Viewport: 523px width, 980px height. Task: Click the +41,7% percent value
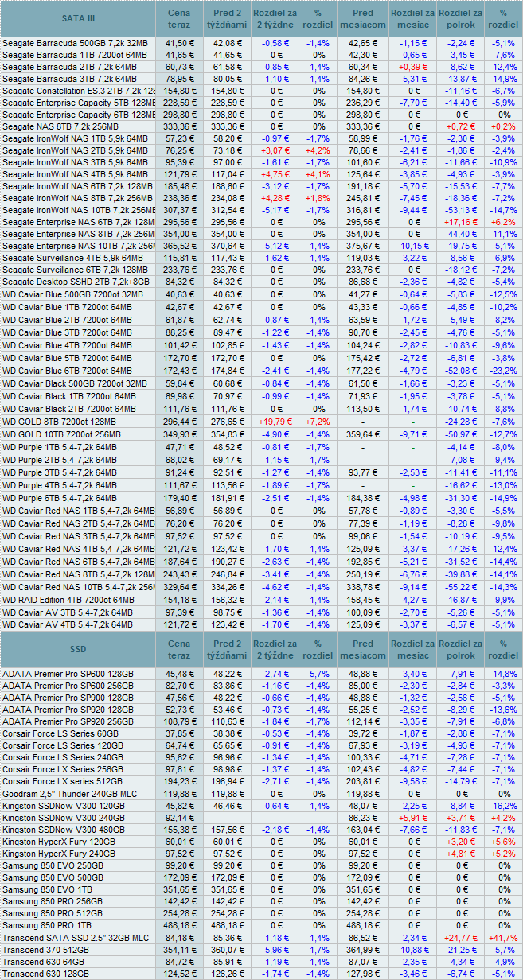[x=503, y=936]
